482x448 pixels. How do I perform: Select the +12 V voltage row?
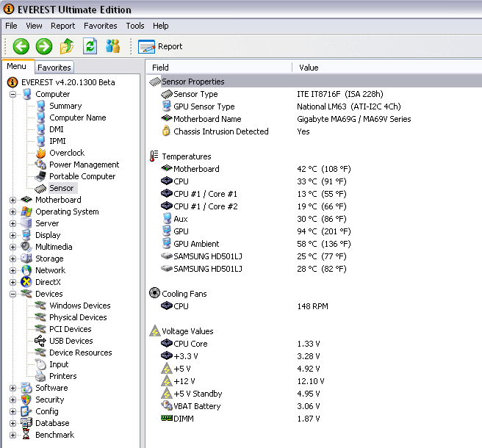point(314,381)
